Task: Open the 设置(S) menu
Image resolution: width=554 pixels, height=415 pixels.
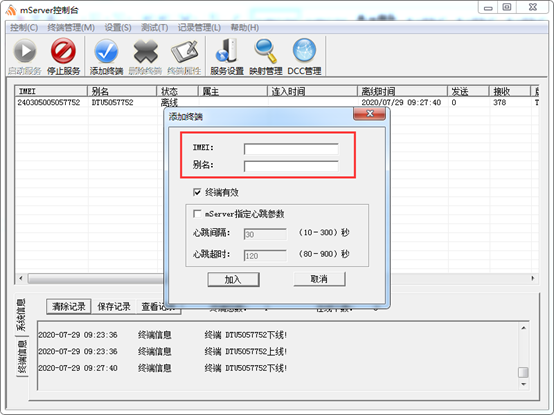Action: click(x=118, y=28)
